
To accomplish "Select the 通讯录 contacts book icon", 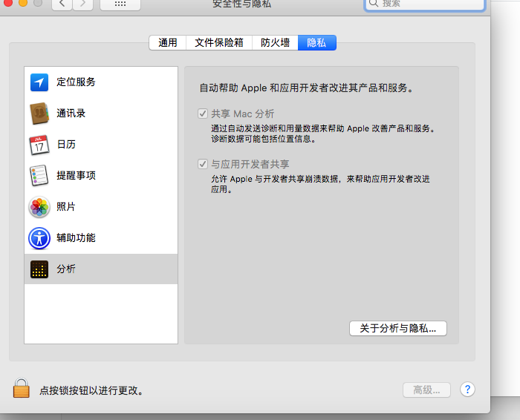I will 39,114.
